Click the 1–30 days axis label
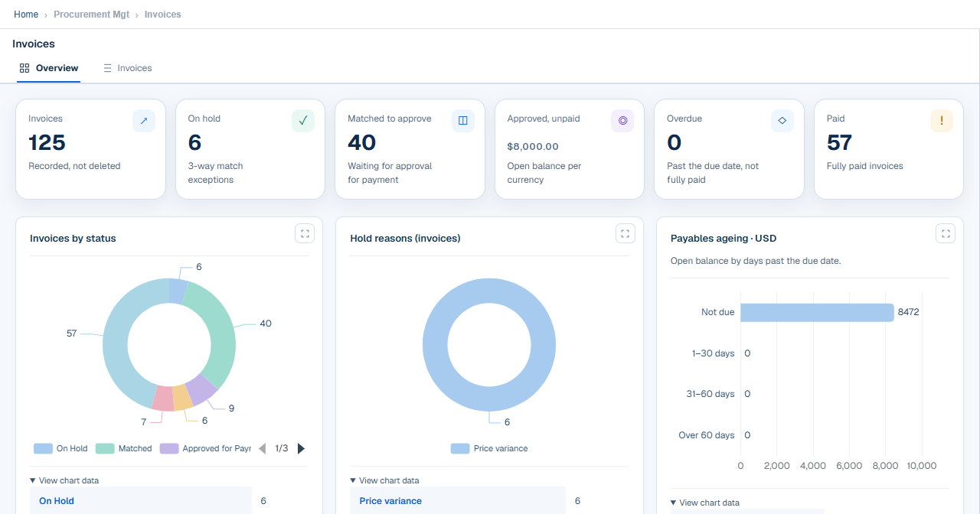The width and height of the screenshot is (980, 514). (x=713, y=353)
